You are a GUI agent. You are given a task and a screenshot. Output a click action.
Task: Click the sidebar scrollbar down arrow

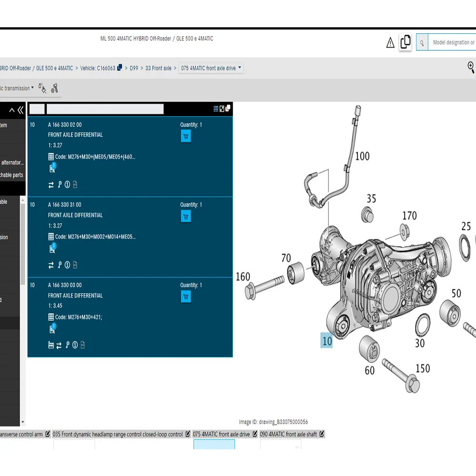click(23, 422)
